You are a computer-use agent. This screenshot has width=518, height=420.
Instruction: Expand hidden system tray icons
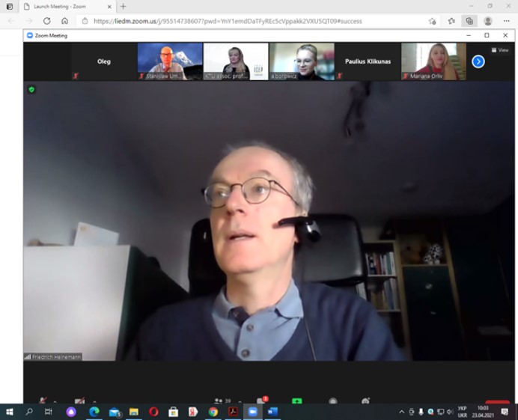(x=401, y=412)
